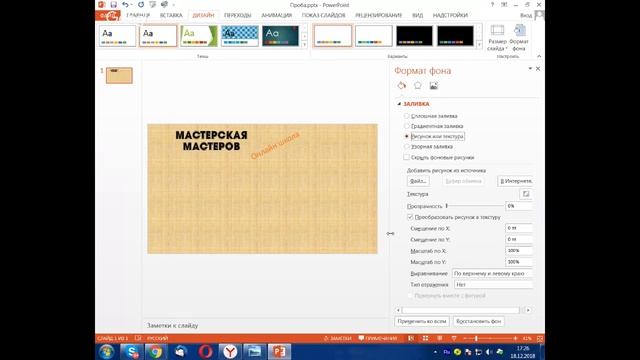Open the Текстура texture picker
Image resolution: width=640 pixels, height=360 pixels.
526,194
